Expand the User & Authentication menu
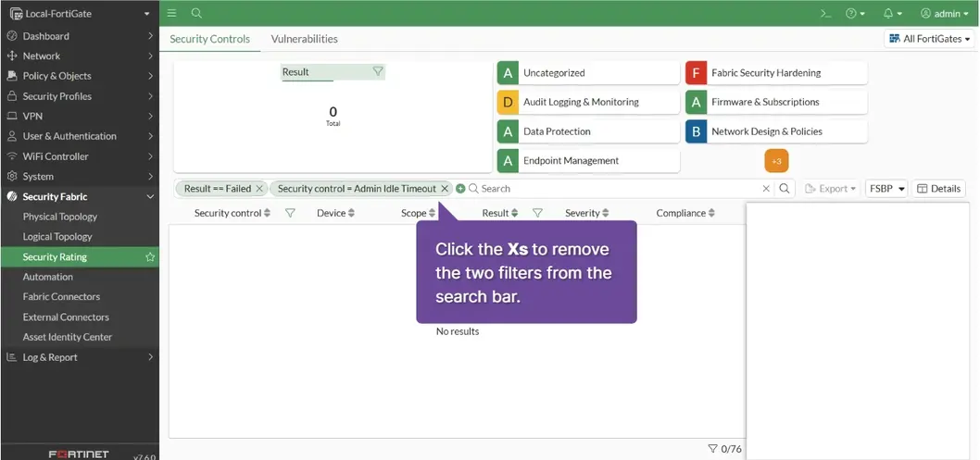980x460 pixels. click(x=80, y=136)
